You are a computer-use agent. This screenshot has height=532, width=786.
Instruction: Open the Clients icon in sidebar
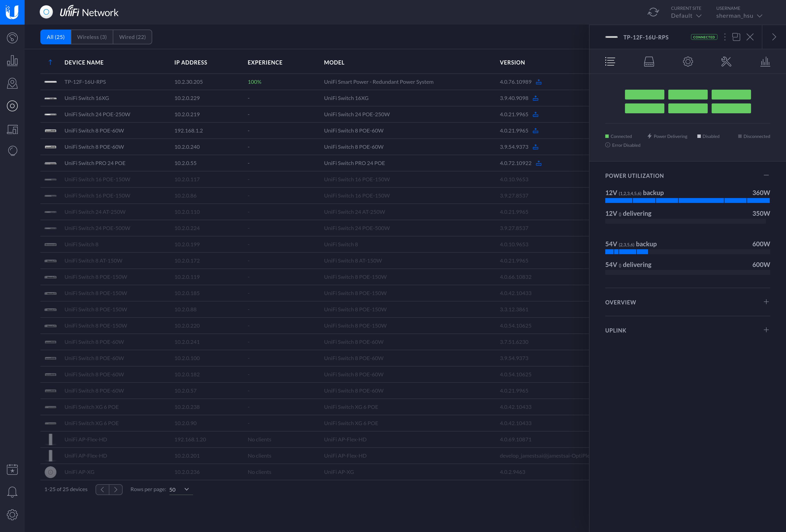tap(12, 129)
